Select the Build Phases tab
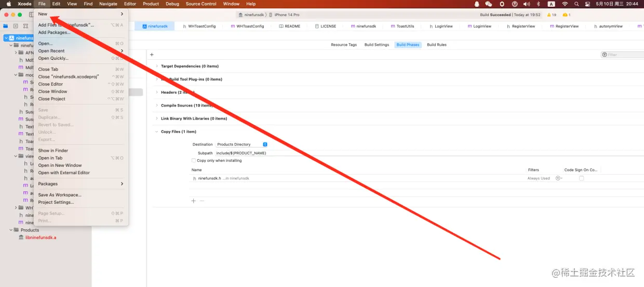The height and width of the screenshot is (287, 644). 408,45
